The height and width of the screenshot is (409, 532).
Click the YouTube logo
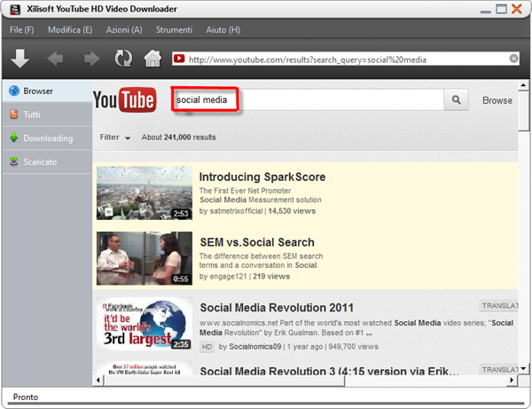pyautogui.click(x=124, y=99)
